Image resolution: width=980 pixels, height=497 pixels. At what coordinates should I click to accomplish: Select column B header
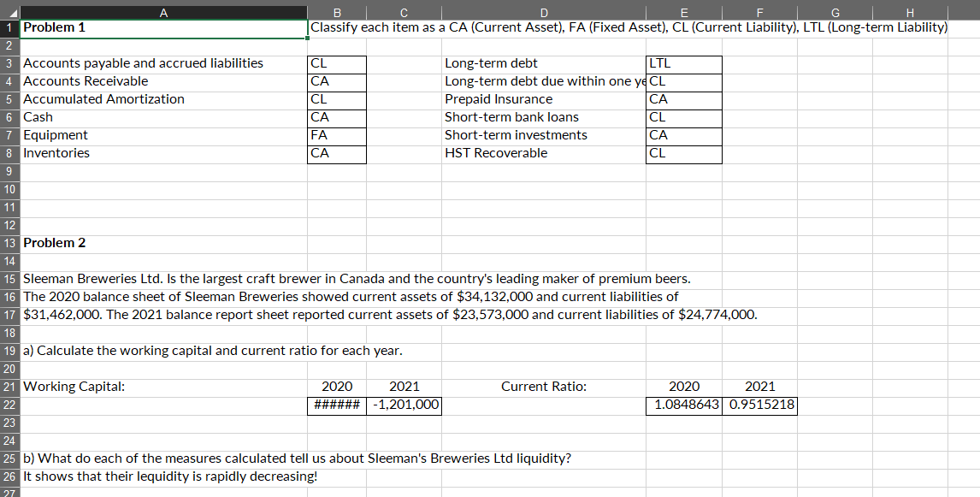point(337,12)
